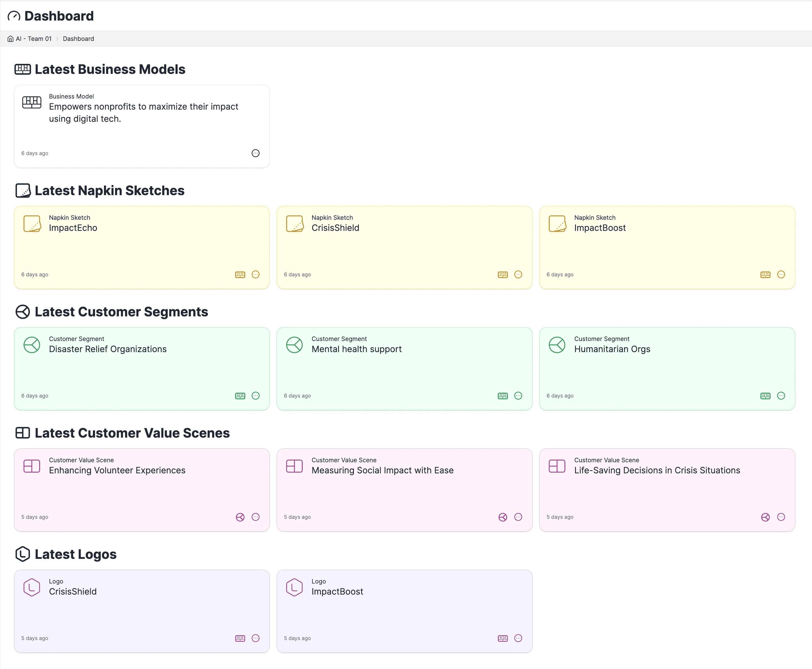
Task: Open more options on Mental health support segment
Action: pyautogui.click(x=518, y=395)
